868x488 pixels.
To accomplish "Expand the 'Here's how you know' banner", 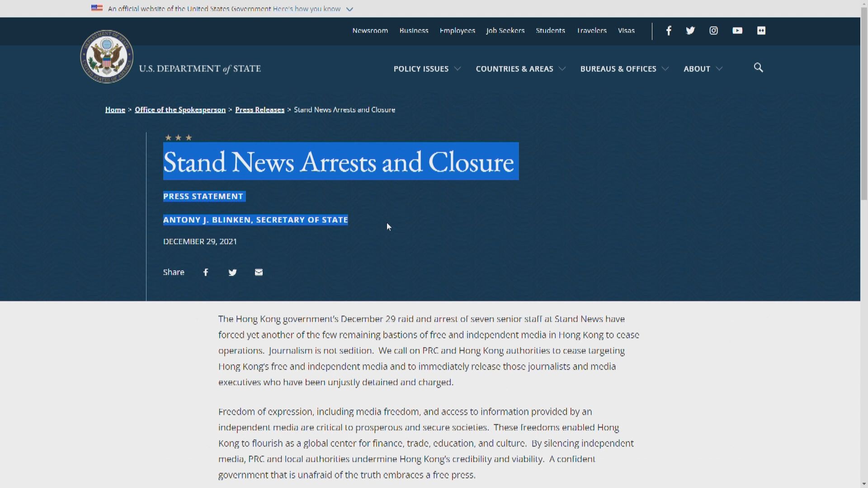I will coord(349,9).
